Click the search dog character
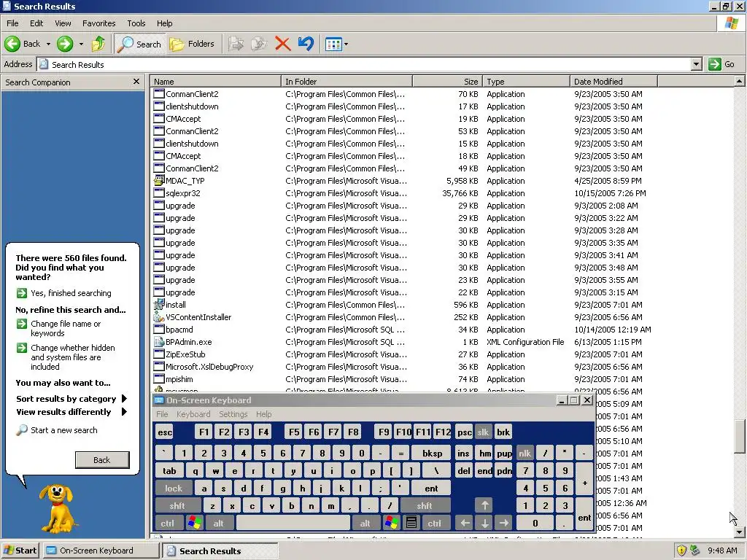747x560 pixels. [57, 508]
